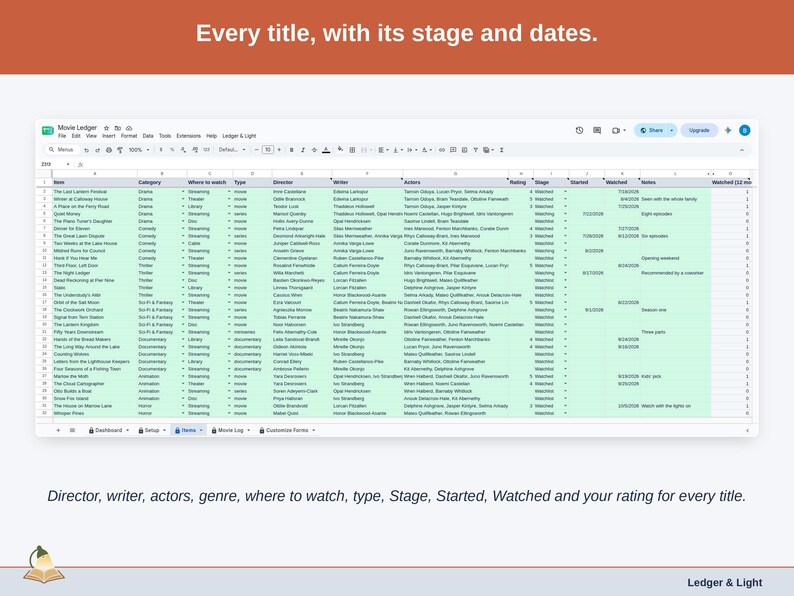Open the account avatar B
Viewport: 794px width, 596px height.
click(x=744, y=130)
